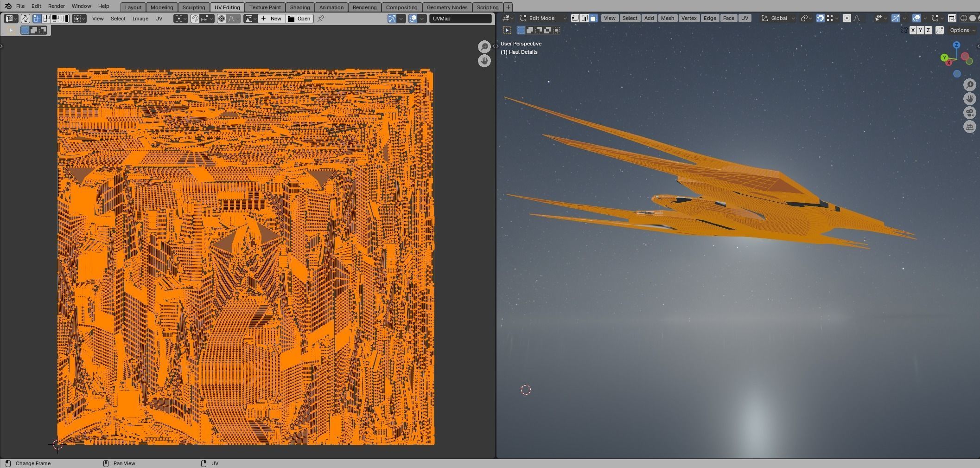This screenshot has height=468, width=980.
Task: Click the pan hand icon in UV editor
Action: click(x=484, y=61)
